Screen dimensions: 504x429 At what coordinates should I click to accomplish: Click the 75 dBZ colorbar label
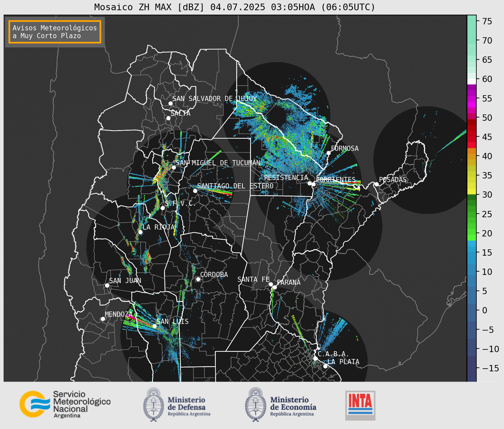pyautogui.click(x=487, y=21)
